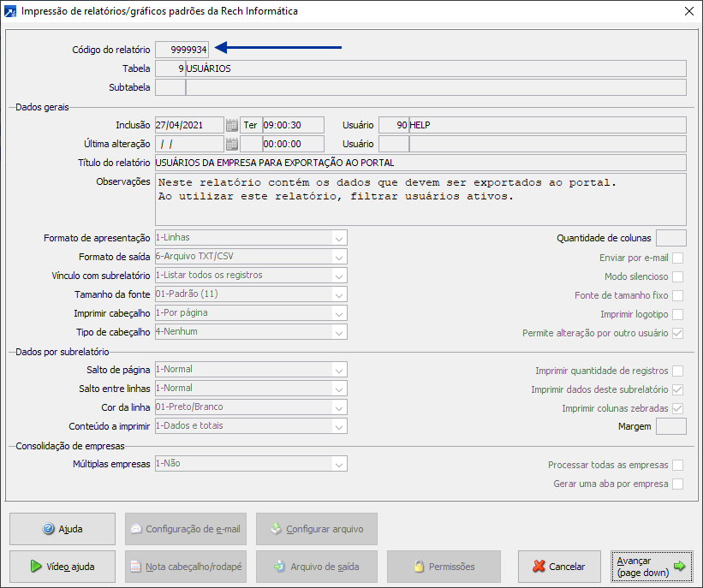The height and width of the screenshot is (588, 703).
Task: Enable the Enviar por e-mail checkbox
Action: tap(677, 258)
